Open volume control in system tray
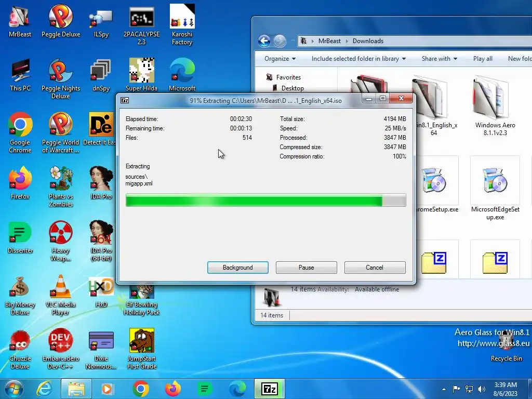This screenshot has height=399, width=532. coord(481,389)
